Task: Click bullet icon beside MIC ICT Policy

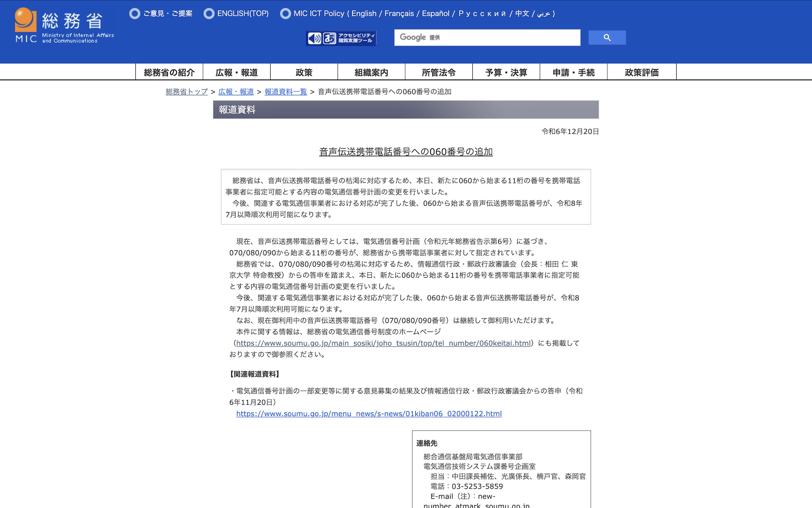Action: coord(285,14)
